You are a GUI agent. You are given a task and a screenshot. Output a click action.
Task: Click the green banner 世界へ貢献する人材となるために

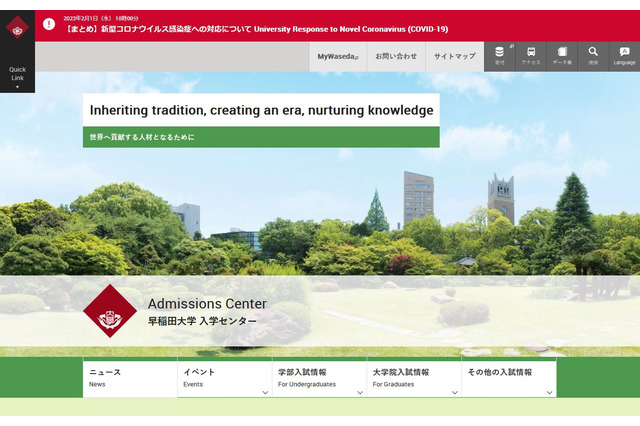(261, 137)
